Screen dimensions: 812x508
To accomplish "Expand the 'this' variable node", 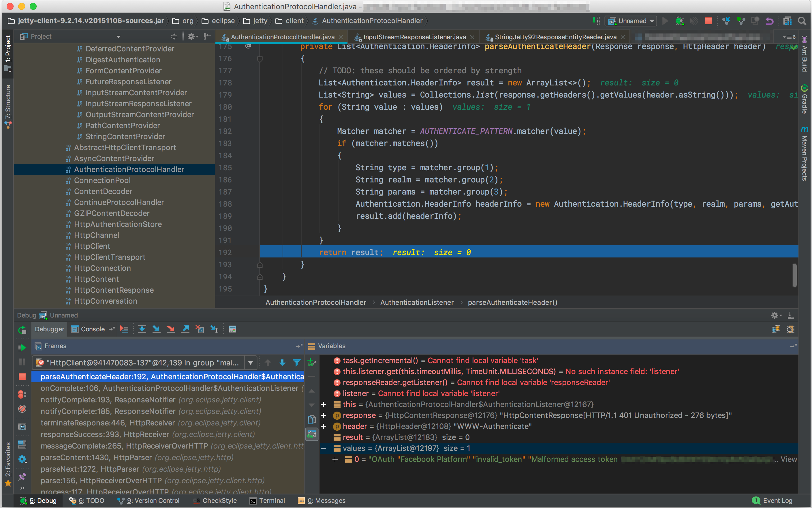I will [324, 404].
